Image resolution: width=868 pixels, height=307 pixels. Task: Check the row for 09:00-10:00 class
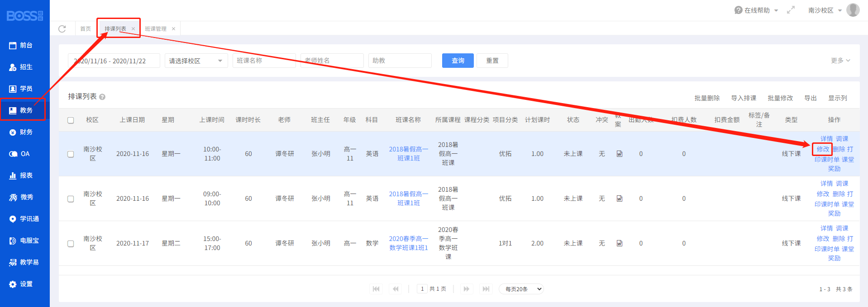click(71, 199)
